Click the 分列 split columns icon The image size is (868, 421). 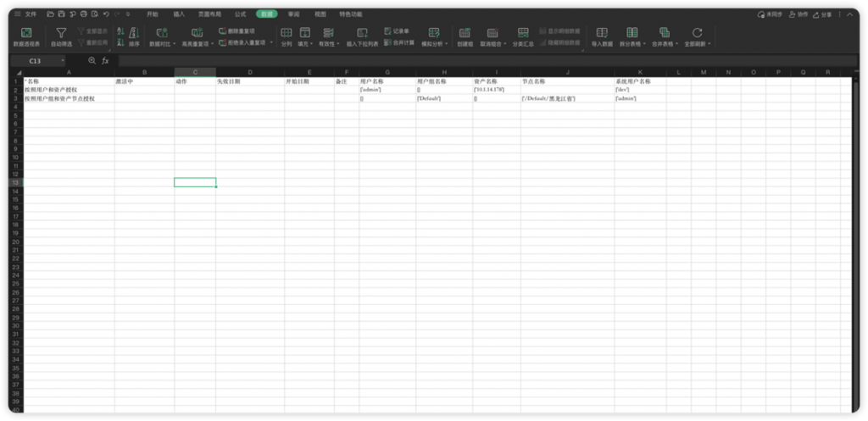click(x=287, y=33)
